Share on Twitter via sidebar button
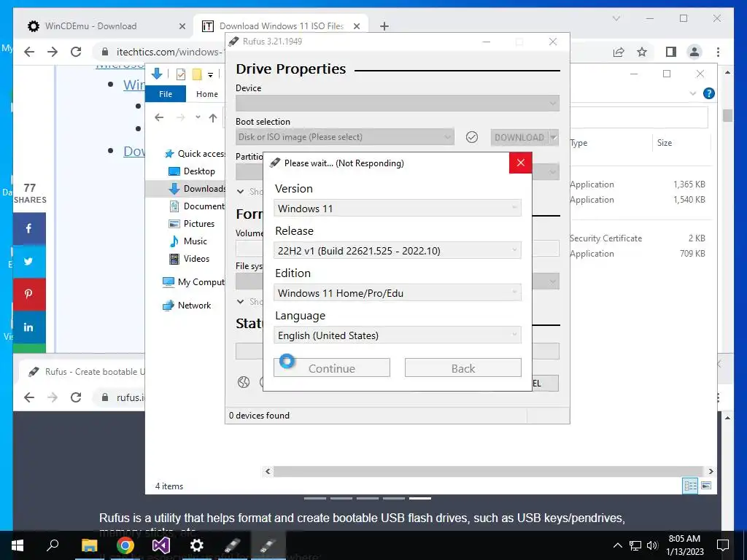747x560 pixels. (x=29, y=262)
